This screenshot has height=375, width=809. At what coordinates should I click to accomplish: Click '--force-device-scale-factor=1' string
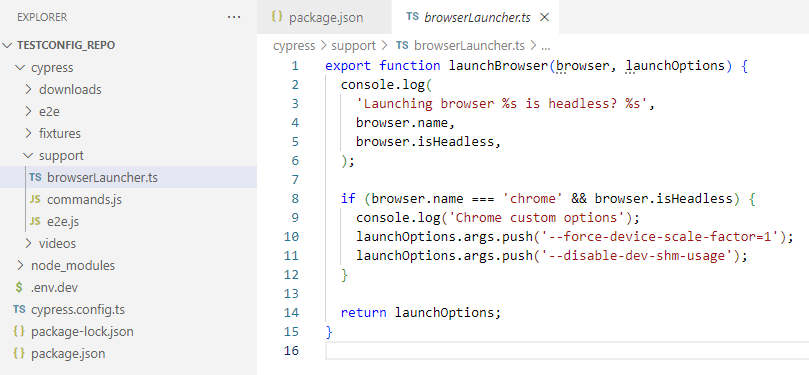[x=659, y=237]
